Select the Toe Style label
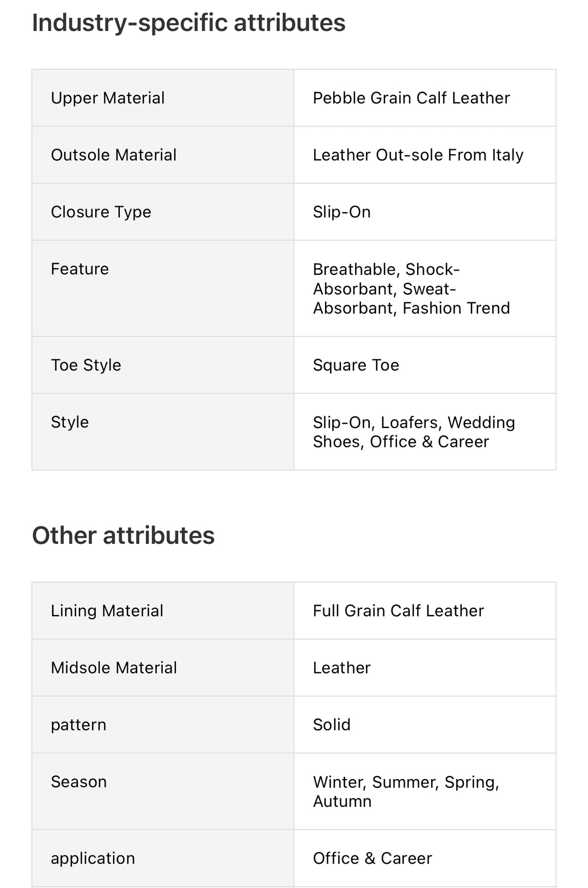The height and width of the screenshot is (888, 588). click(86, 365)
